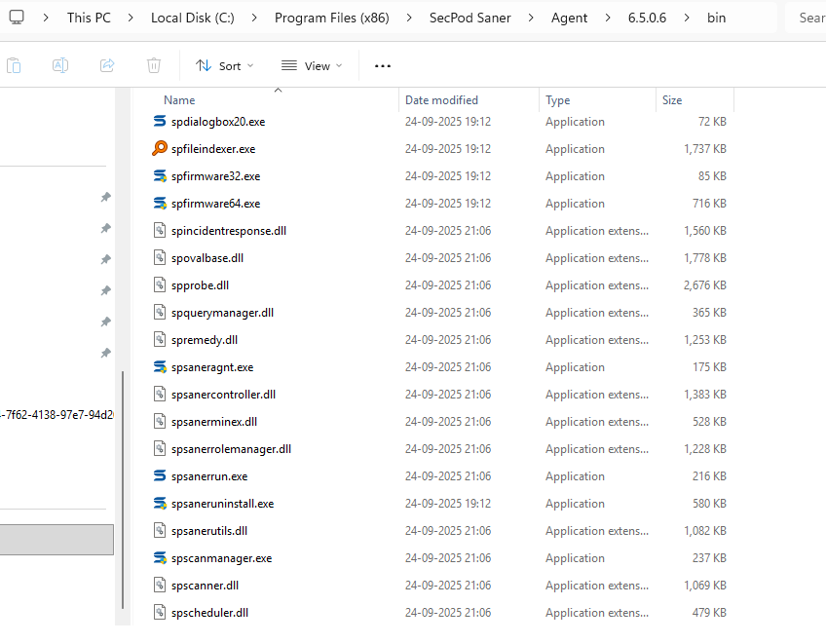This screenshot has height=644, width=826.
Task: Select the spsanerminex.dll file icon
Action: pos(160,422)
